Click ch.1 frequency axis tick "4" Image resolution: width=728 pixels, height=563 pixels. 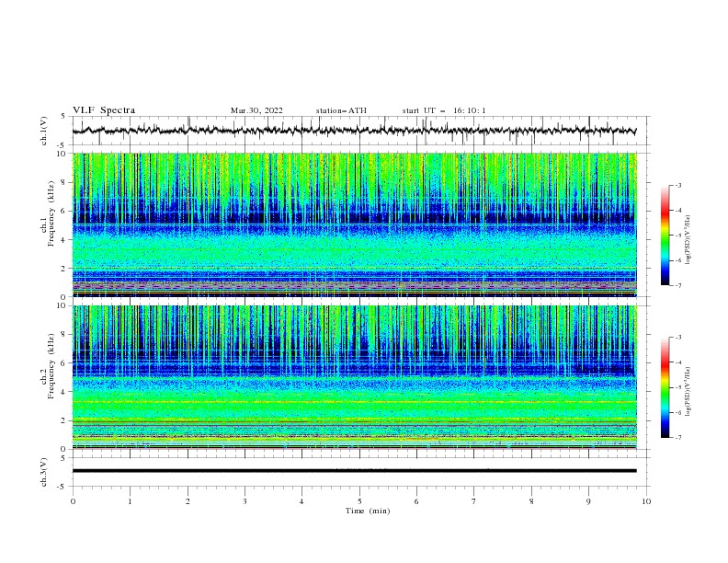click(65, 240)
